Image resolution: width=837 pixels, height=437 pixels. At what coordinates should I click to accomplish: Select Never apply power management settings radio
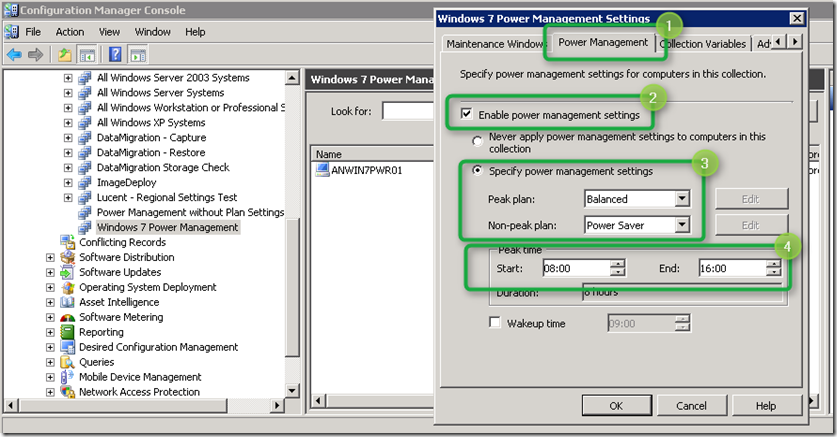click(477, 141)
